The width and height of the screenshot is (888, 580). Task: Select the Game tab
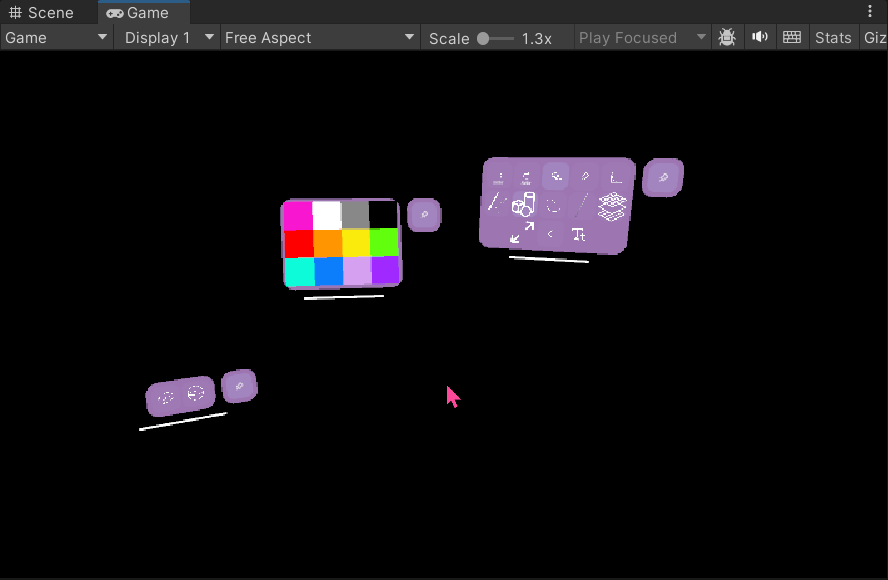[138, 13]
